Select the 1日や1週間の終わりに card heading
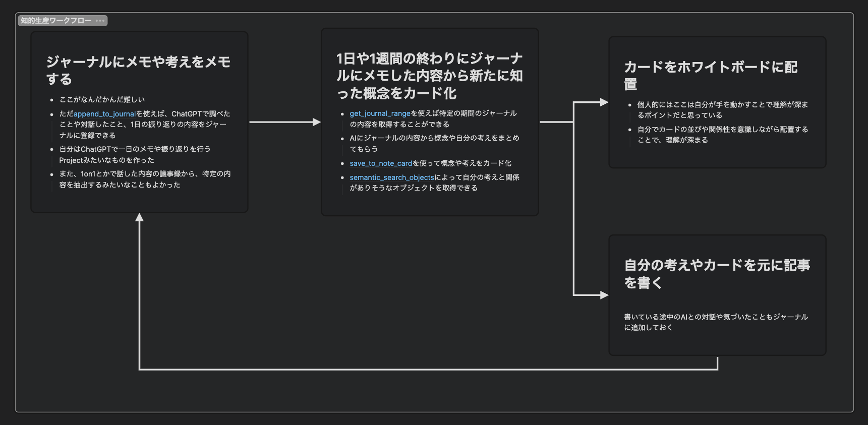This screenshot has height=425, width=868. point(429,76)
